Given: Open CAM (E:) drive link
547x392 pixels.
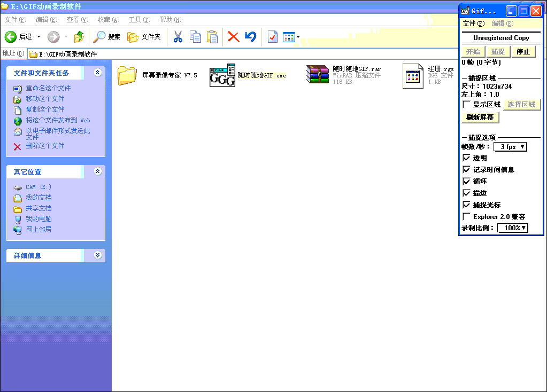Looking at the screenshot, I should [x=38, y=187].
